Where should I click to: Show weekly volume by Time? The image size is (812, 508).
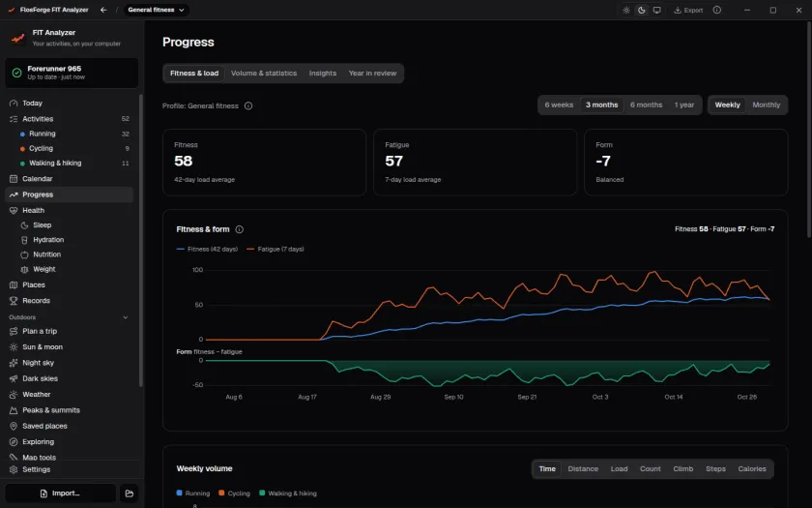click(x=547, y=468)
